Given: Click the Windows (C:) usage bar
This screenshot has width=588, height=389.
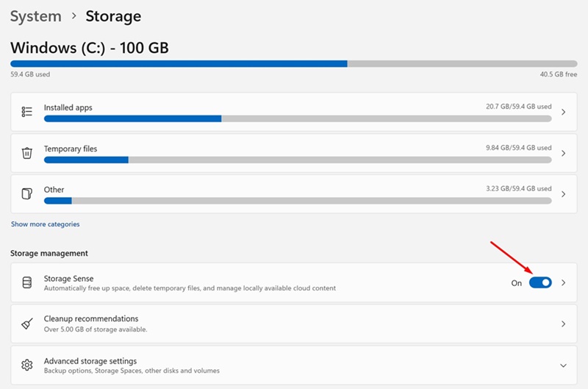Looking at the screenshot, I should point(293,64).
